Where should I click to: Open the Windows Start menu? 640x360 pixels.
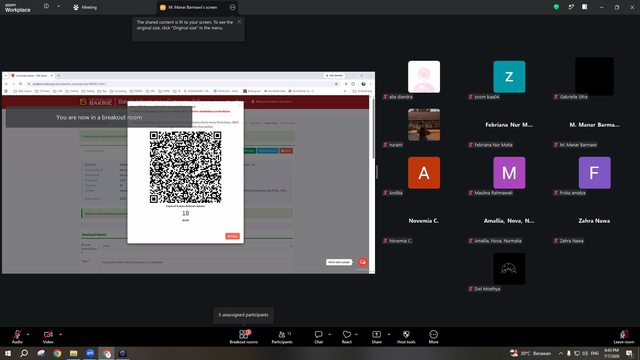8,353
